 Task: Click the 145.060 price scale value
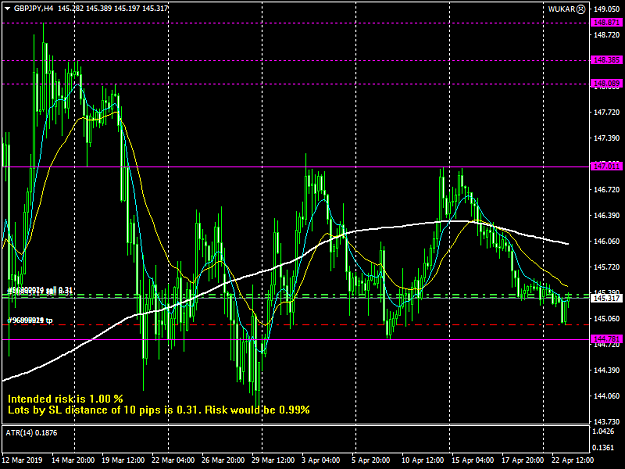point(606,318)
